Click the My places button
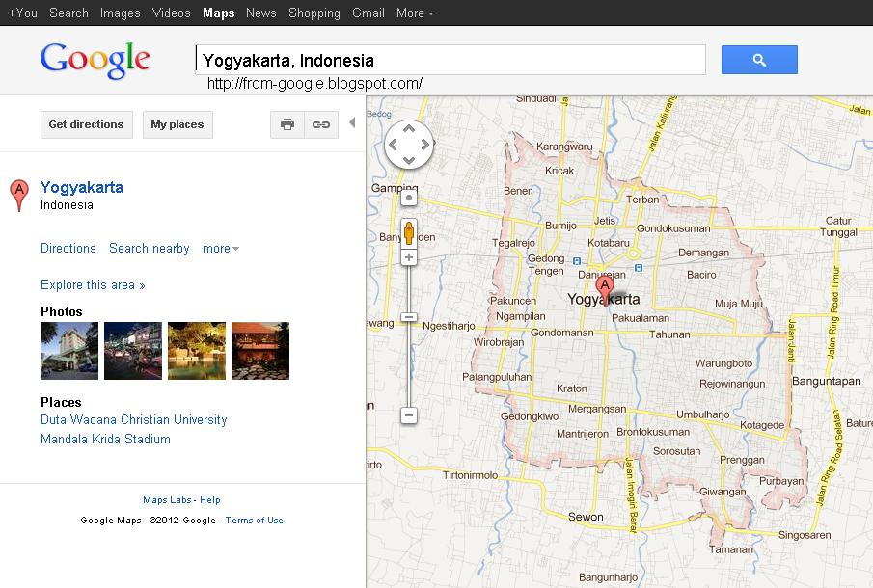 (177, 124)
